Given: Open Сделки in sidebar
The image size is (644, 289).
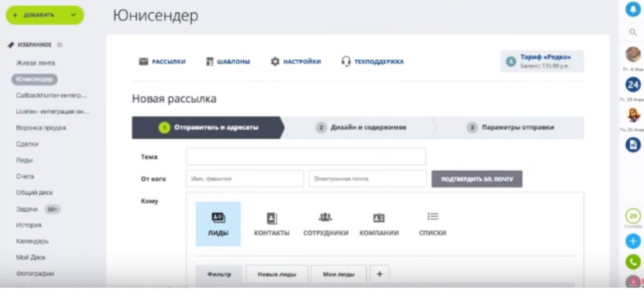Looking at the screenshot, I should pos(27,144).
